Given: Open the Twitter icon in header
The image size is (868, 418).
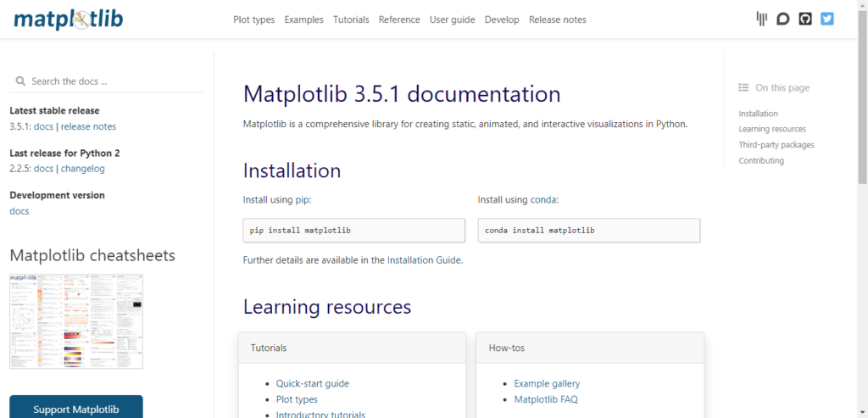Looking at the screenshot, I should click(827, 20).
